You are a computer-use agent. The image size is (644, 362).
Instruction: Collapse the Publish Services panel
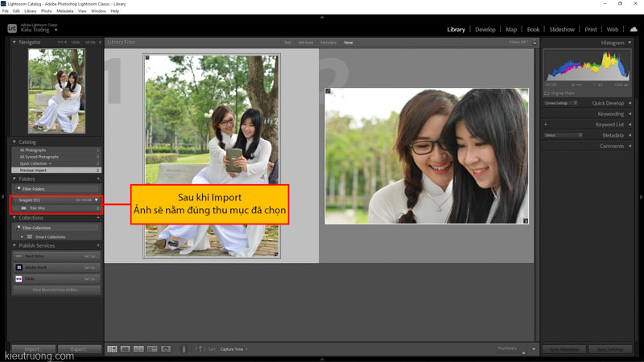pyautogui.click(x=14, y=245)
